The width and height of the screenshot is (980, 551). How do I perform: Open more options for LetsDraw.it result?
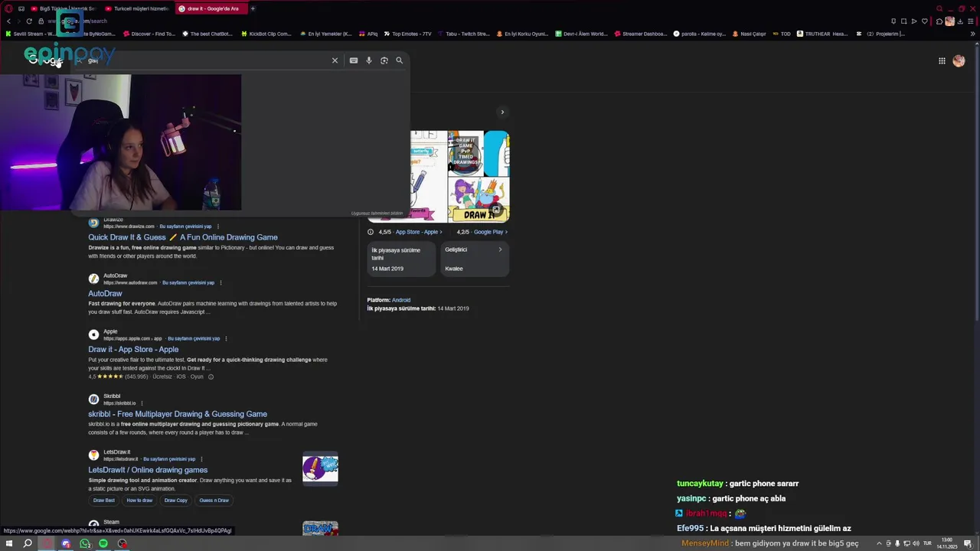click(x=201, y=459)
